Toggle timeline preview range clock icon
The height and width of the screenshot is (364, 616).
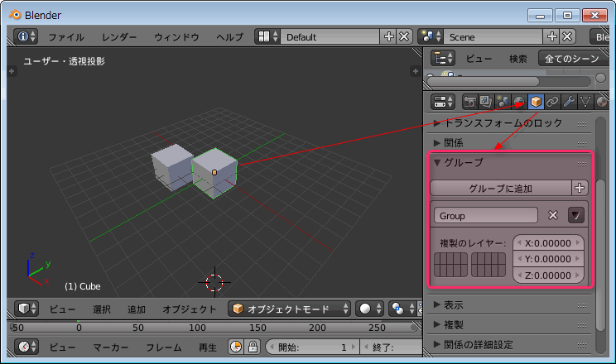click(236, 347)
